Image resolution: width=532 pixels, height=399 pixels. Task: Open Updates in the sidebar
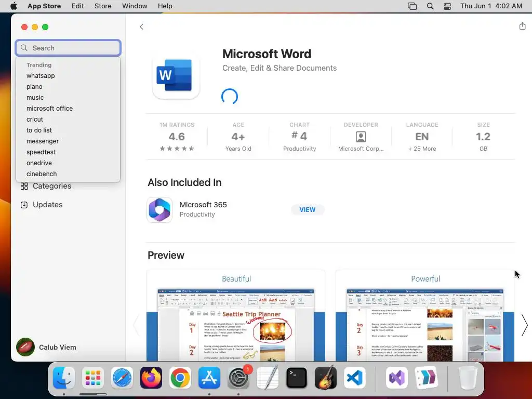(x=42, y=205)
